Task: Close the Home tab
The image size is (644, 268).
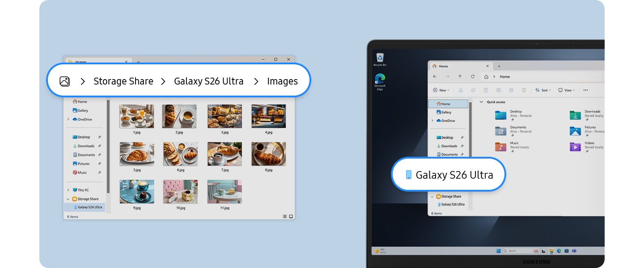Action: [x=488, y=66]
